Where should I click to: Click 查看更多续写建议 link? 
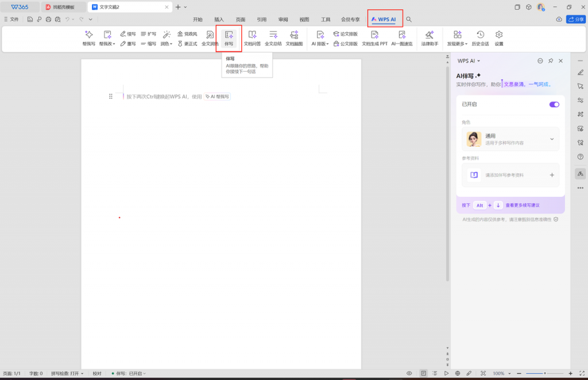(x=523, y=205)
